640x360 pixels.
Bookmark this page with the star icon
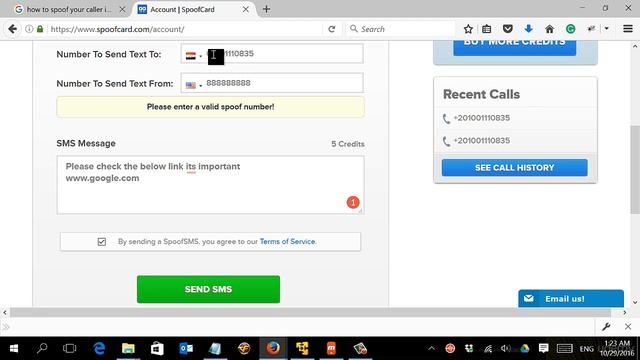[468, 29]
